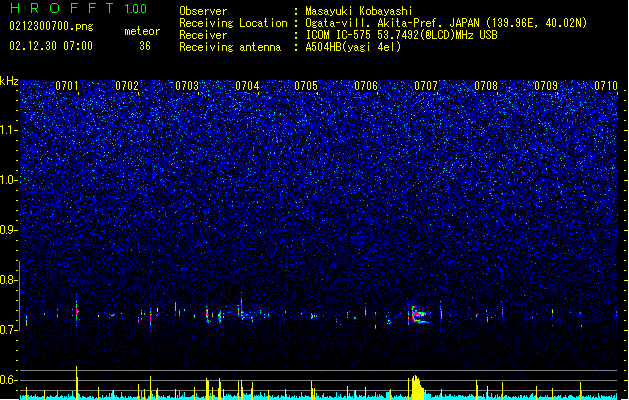This screenshot has height=400, width=629.
Task: Click the 0701 time marker
Action: click(67, 86)
